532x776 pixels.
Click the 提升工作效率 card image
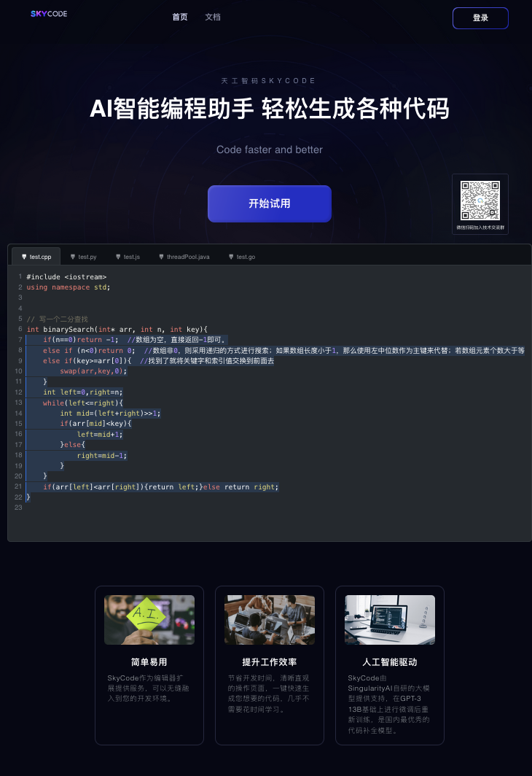tap(270, 620)
